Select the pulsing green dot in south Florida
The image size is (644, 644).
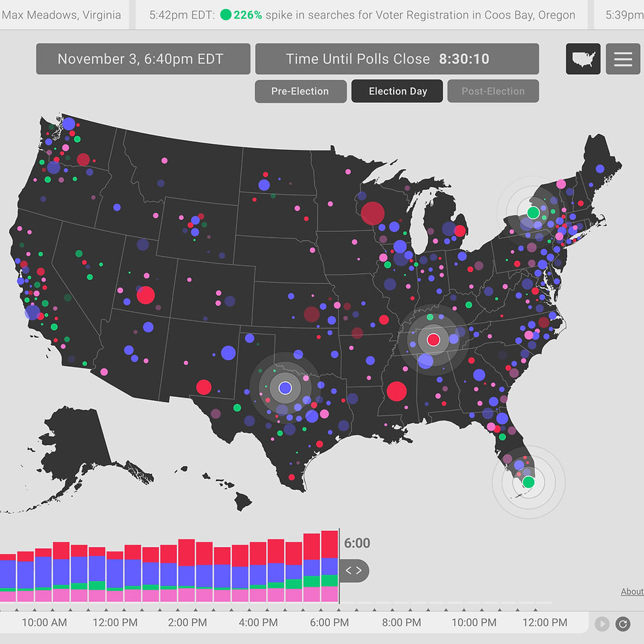click(x=528, y=482)
